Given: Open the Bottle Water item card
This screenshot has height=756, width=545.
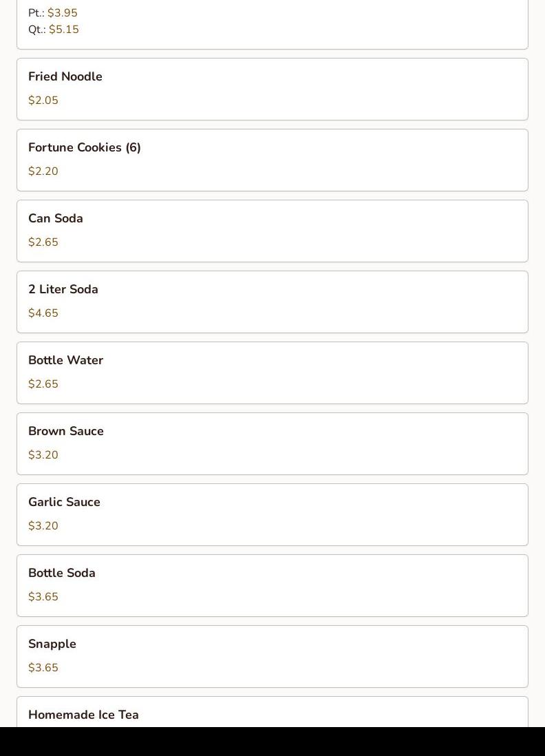Looking at the screenshot, I should point(272,372).
